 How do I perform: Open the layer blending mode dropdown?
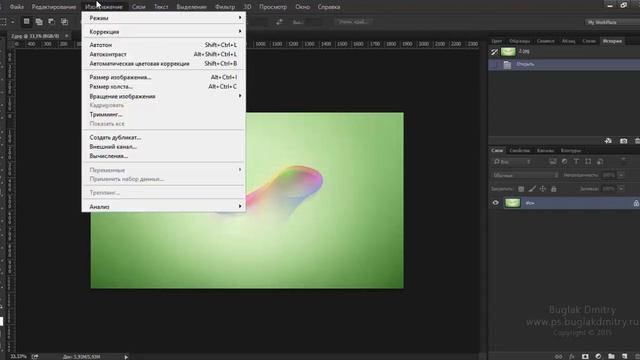pos(525,175)
